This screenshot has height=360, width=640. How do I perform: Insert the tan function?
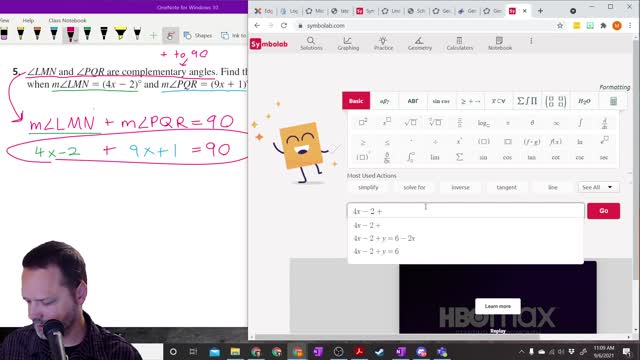click(x=531, y=157)
